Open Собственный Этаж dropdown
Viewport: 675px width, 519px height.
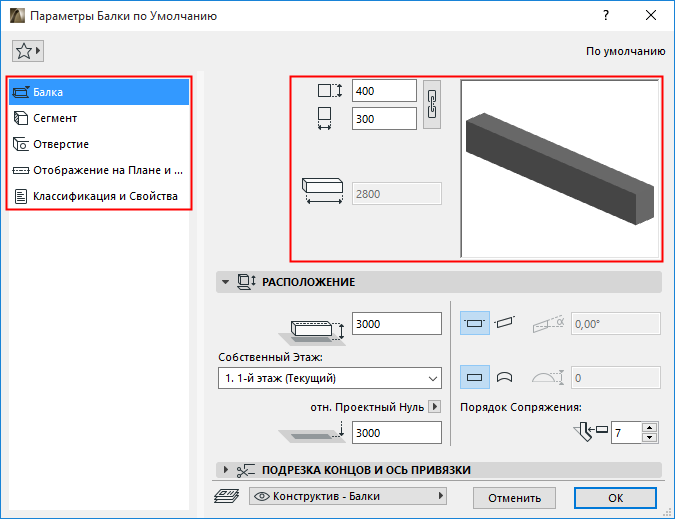click(330, 378)
